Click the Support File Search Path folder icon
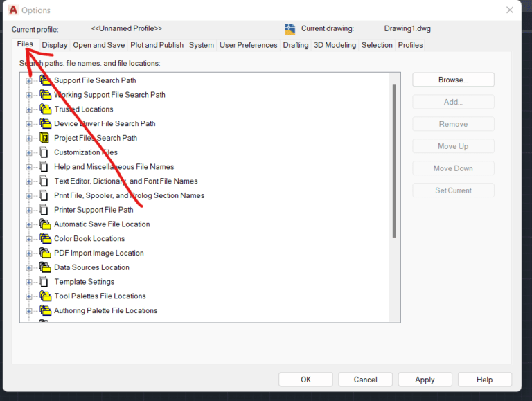This screenshot has height=401, width=532. coord(45,80)
